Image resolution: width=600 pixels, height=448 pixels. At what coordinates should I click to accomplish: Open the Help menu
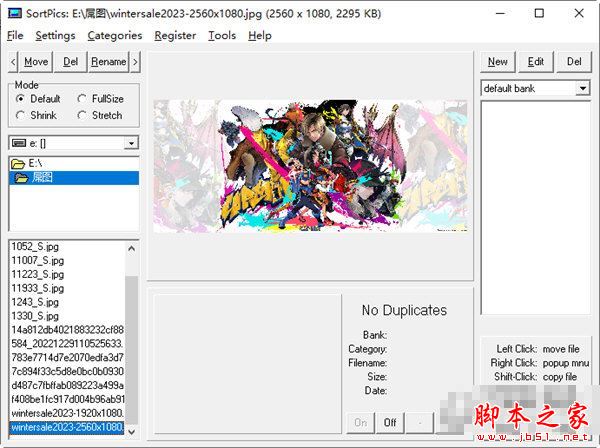(260, 36)
